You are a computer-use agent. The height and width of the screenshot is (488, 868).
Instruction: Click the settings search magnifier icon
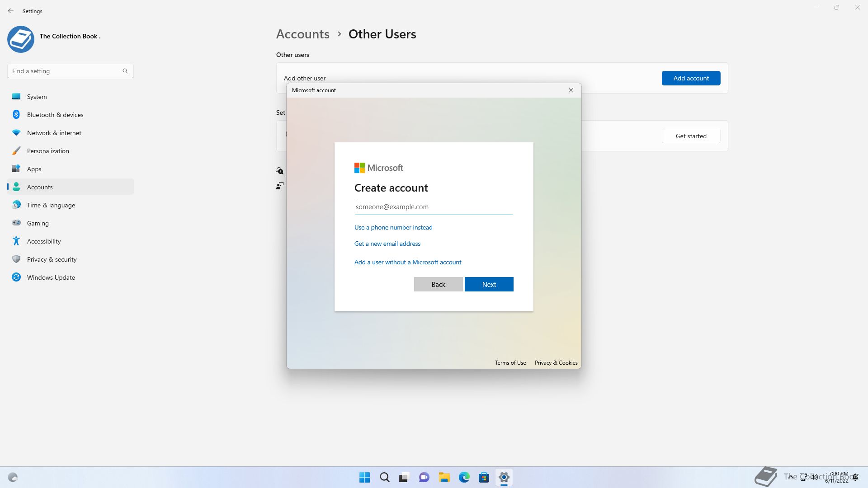click(125, 71)
